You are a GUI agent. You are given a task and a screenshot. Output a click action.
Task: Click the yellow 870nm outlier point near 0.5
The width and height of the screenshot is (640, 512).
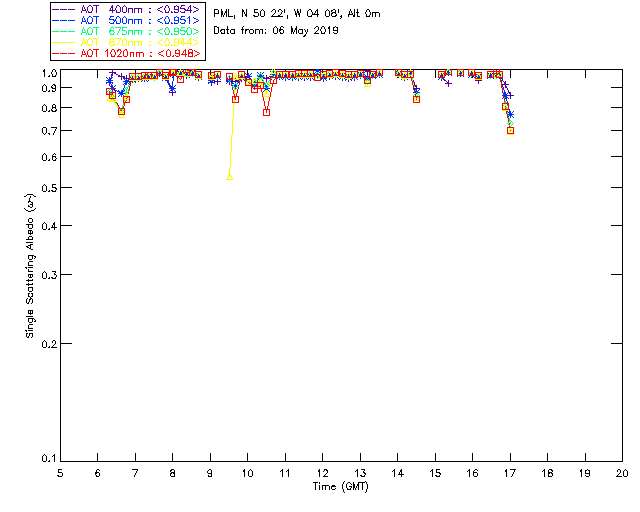pyautogui.click(x=230, y=177)
